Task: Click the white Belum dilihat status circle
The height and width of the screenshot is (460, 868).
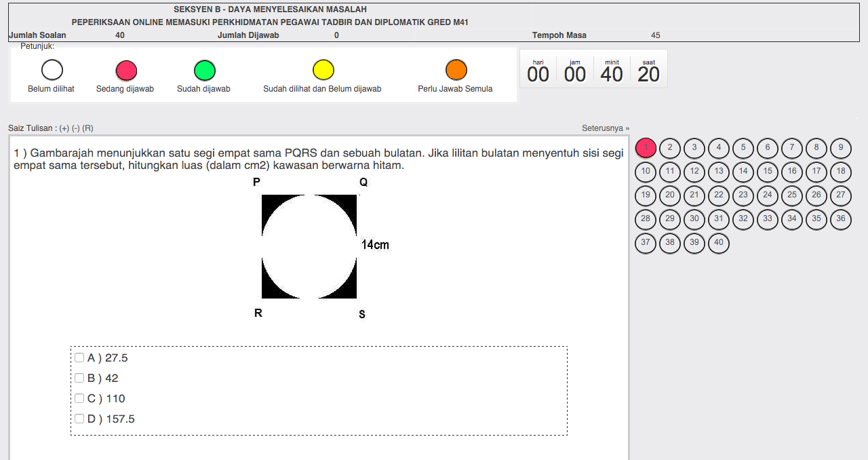Action: coord(52,69)
